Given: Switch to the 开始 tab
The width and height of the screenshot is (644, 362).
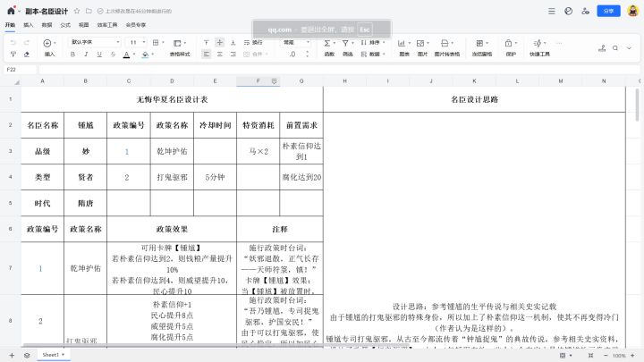Looking at the screenshot, I should click(x=10, y=25).
